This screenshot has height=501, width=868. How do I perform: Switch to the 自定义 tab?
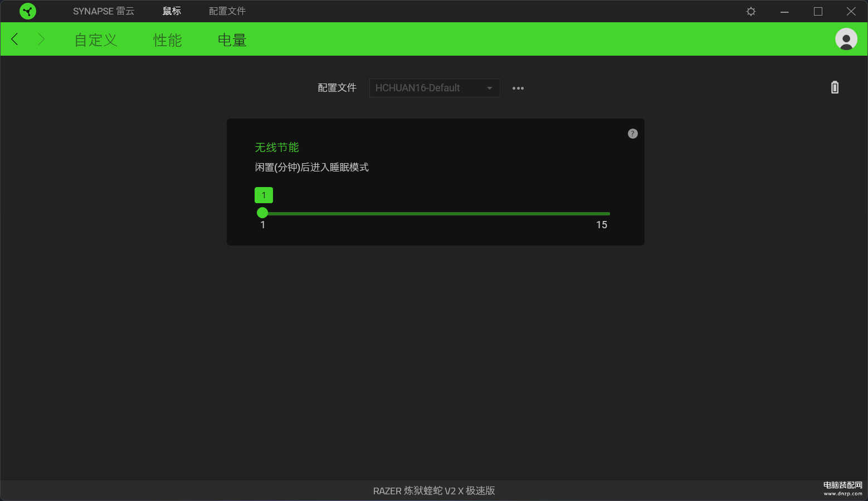pos(96,40)
